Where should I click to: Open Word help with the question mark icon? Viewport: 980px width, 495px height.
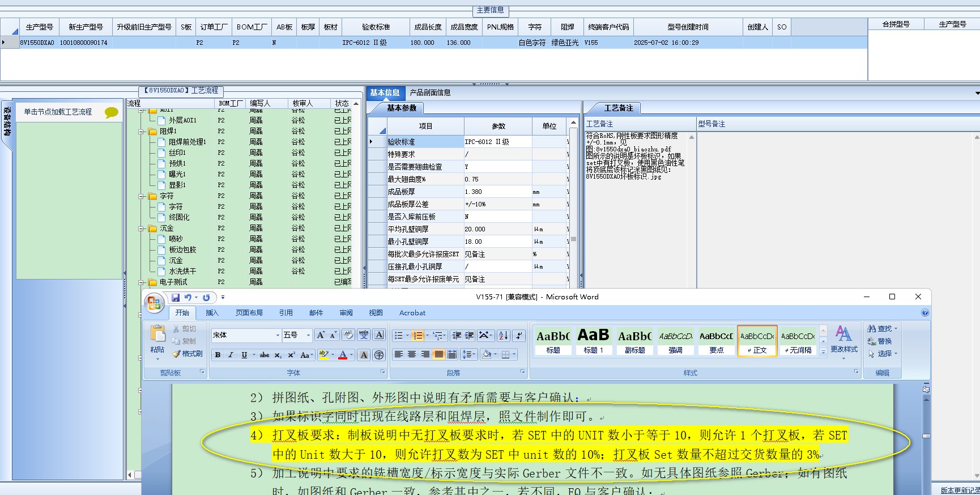[925, 312]
